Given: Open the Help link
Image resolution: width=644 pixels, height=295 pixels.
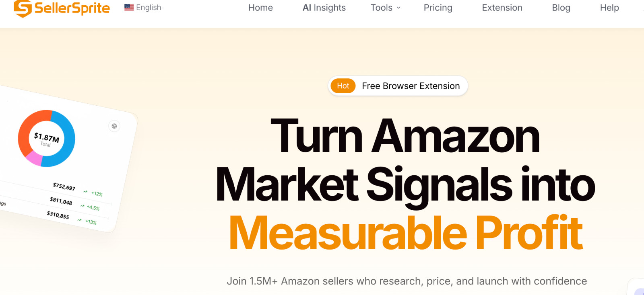Looking at the screenshot, I should point(609,8).
